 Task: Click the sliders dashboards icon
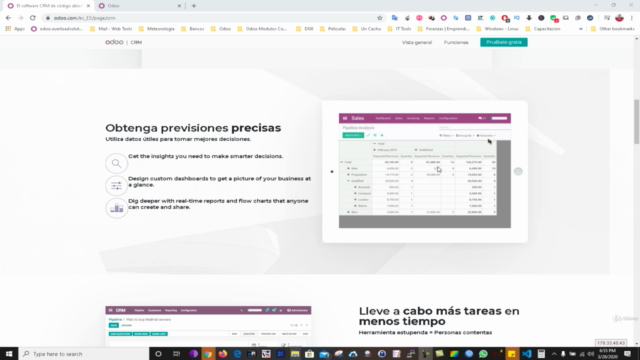[x=116, y=186]
